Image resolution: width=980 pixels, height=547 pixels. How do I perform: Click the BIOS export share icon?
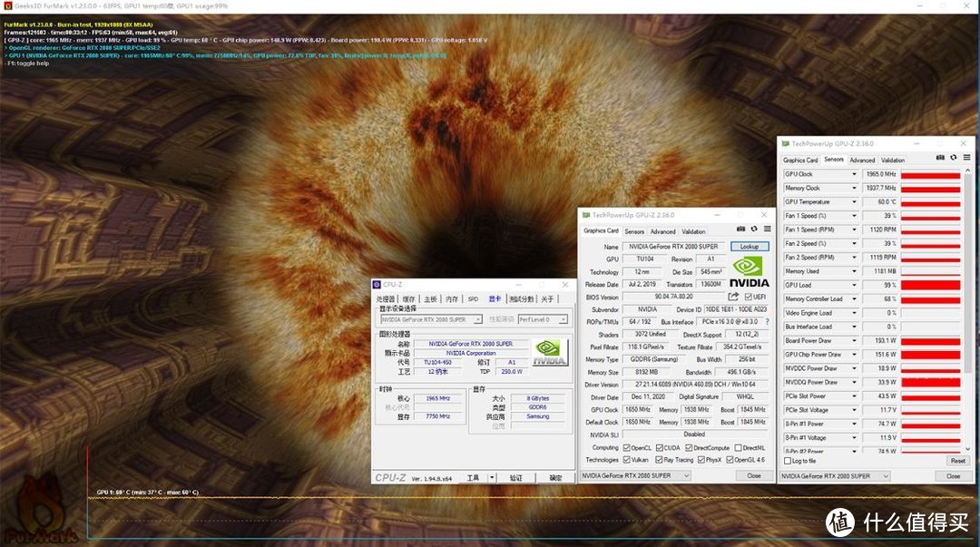click(x=733, y=297)
